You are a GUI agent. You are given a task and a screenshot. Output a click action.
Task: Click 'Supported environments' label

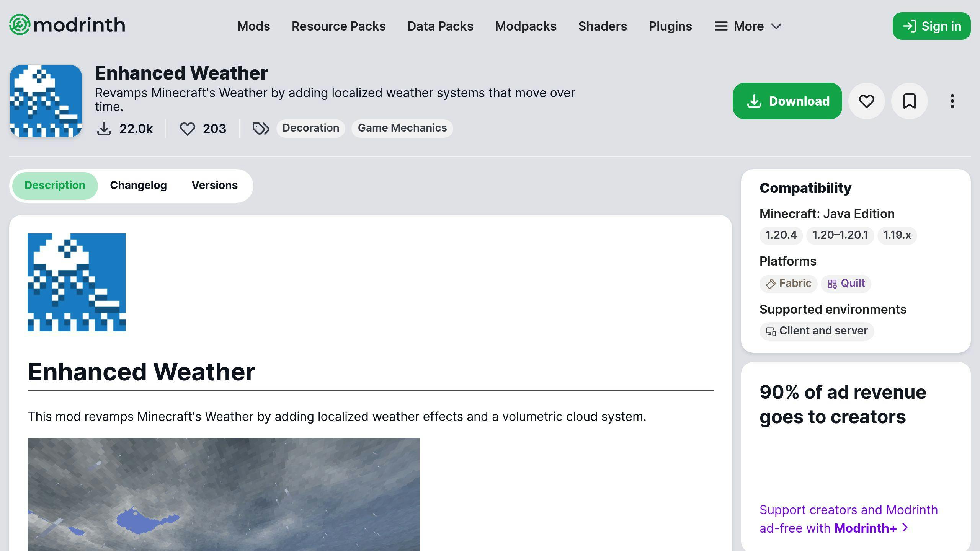(x=833, y=310)
